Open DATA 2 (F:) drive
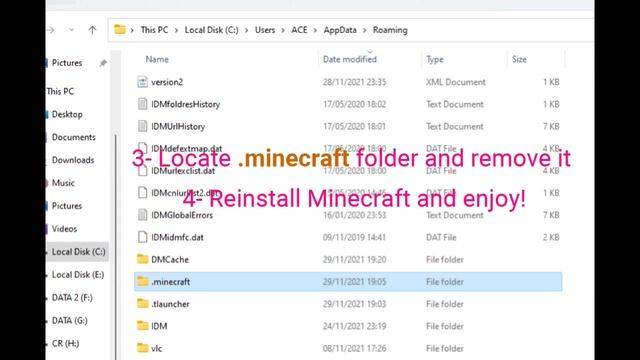This screenshot has width=640, height=360. pyautogui.click(x=72, y=298)
